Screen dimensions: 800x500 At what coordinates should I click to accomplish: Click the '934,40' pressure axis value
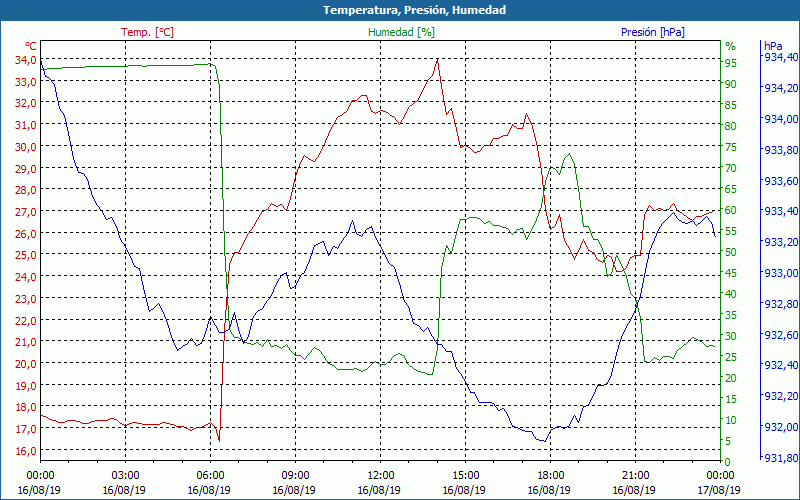tap(780, 57)
